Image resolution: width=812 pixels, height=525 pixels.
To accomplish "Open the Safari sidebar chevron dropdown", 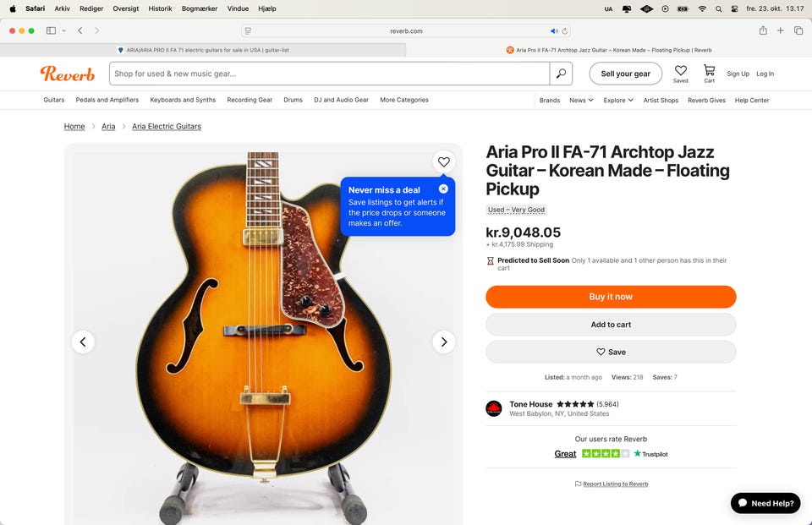I will tap(63, 31).
